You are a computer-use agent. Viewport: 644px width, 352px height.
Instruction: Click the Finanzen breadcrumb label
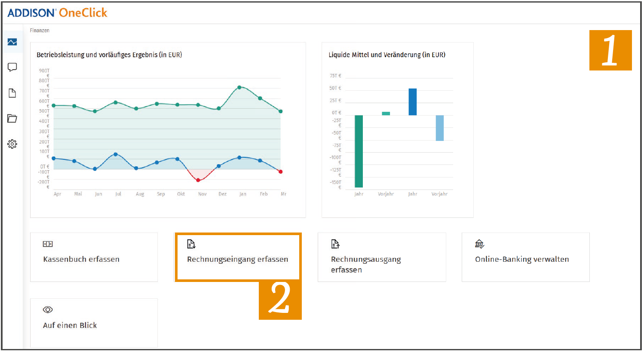pos(40,31)
